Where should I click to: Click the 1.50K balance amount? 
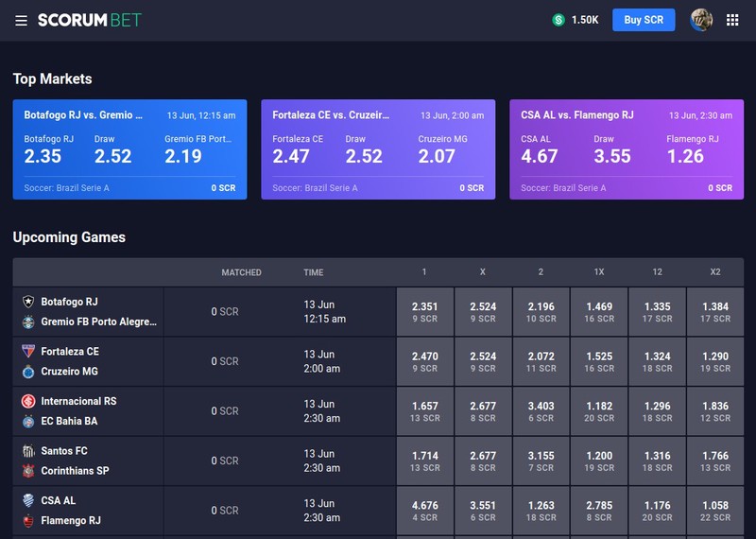pyautogui.click(x=585, y=20)
